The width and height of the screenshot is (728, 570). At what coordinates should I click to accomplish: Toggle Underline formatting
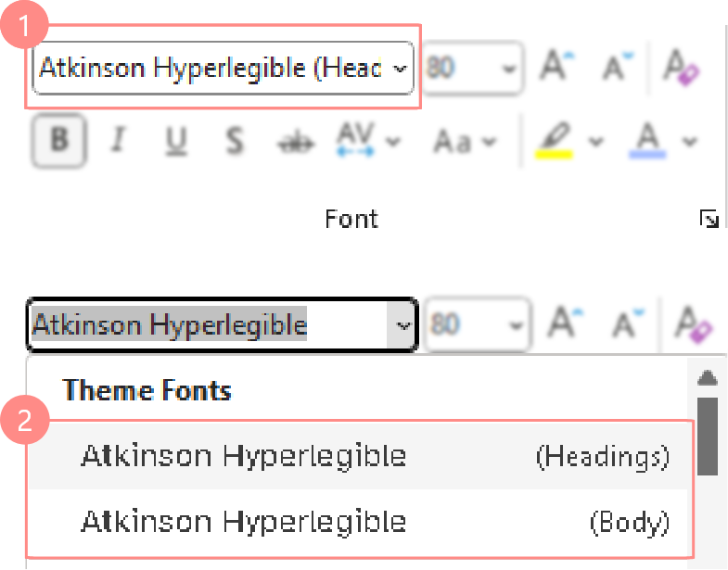coord(176,140)
